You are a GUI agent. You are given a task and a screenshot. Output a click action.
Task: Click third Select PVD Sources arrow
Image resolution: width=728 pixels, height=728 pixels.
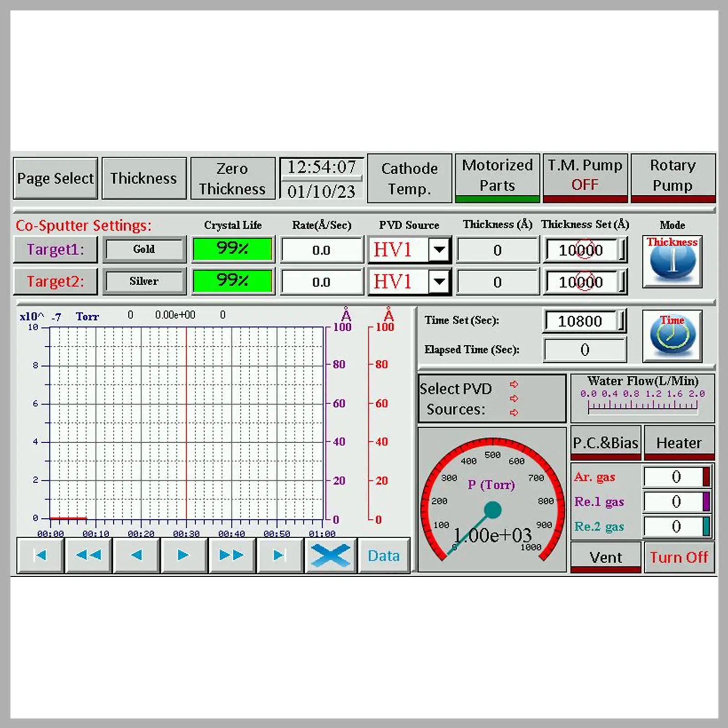pos(514,413)
